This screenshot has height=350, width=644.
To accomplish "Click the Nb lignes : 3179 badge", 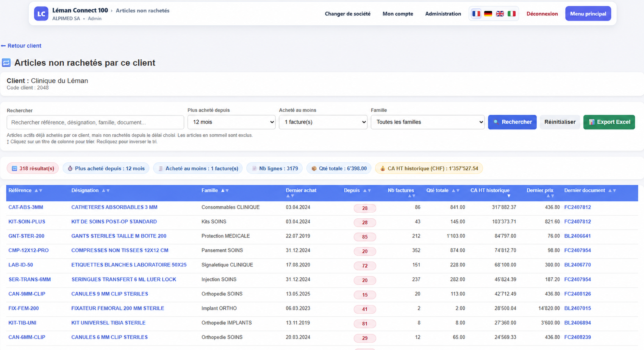I will pos(275,168).
